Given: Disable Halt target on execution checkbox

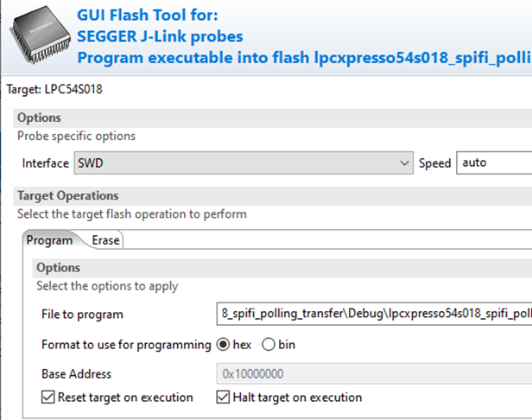Looking at the screenshot, I should click(x=224, y=398).
